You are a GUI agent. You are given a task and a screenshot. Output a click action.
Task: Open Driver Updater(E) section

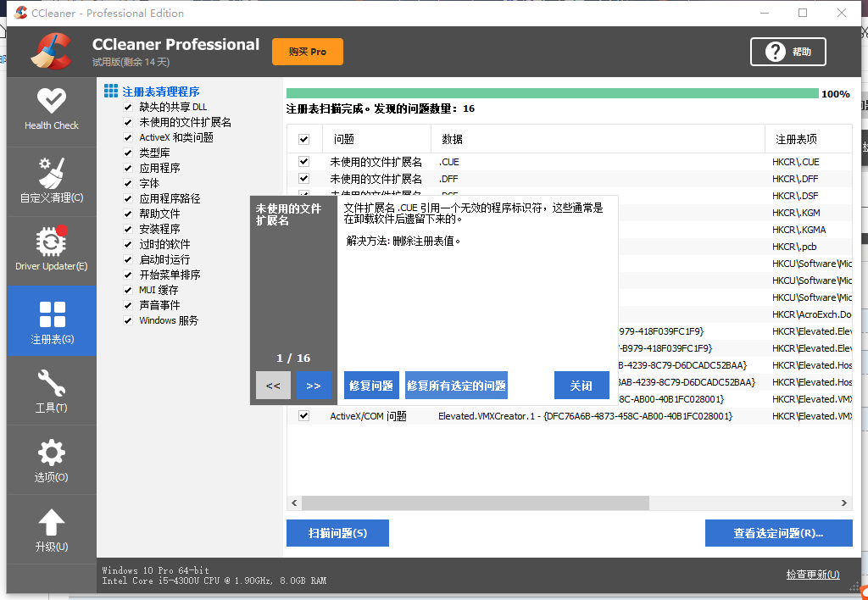coord(52,251)
